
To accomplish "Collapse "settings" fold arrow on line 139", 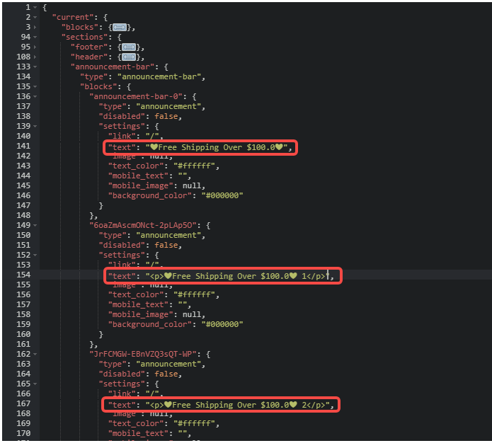I will pyautogui.click(x=35, y=126).
